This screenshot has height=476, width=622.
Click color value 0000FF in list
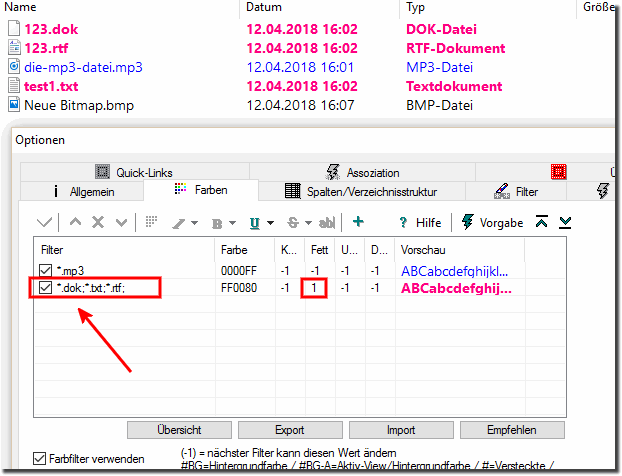pos(239,271)
